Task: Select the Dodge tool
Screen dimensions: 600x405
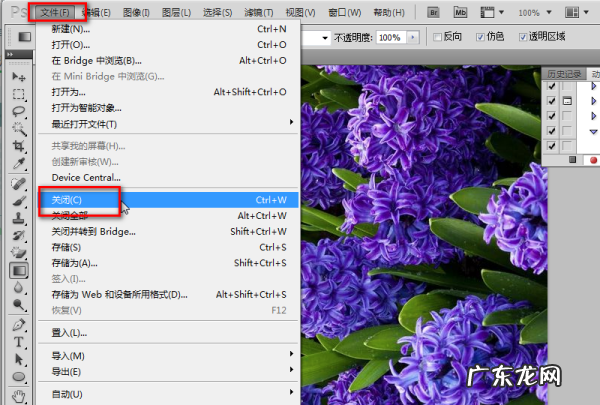Action: 18,305
